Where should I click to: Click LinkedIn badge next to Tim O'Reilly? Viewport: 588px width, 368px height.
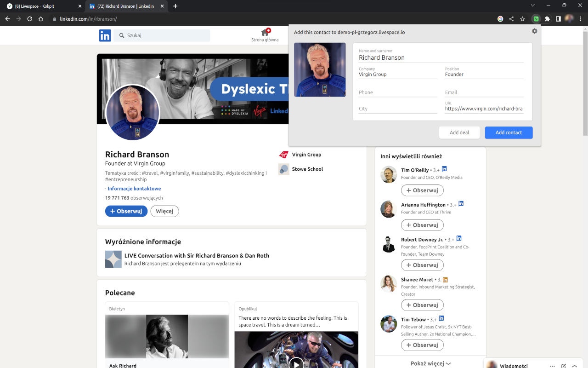tap(444, 169)
